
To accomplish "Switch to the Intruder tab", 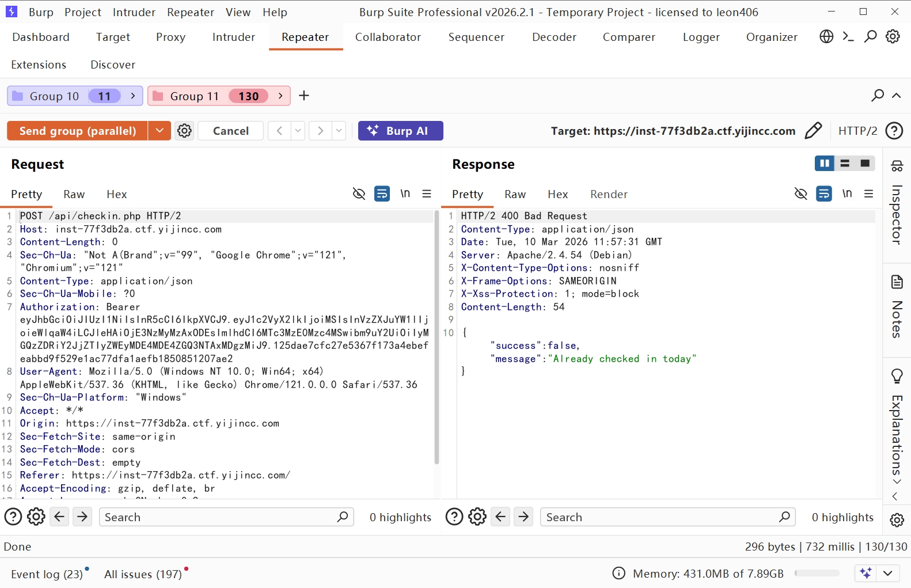I will pyautogui.click(x=233, y=37).
